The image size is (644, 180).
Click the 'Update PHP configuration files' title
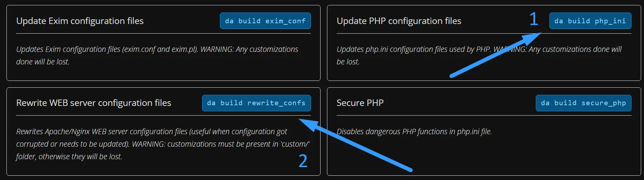coord(399,21)
